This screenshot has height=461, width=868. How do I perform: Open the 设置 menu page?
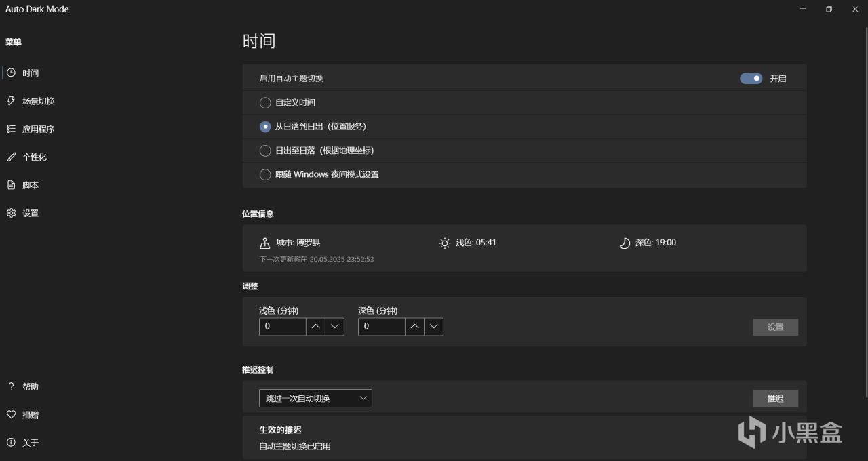pyautogui.click(x=31, y=213)
